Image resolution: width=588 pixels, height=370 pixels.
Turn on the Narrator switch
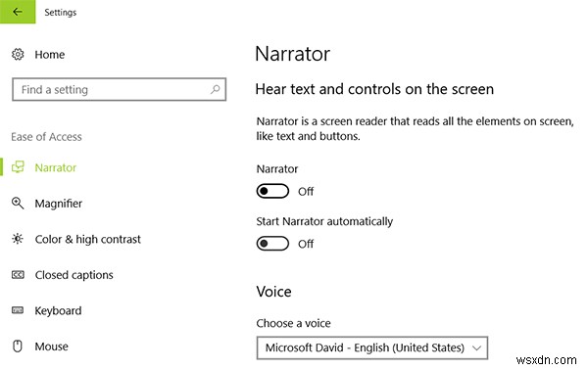point(272,191)
